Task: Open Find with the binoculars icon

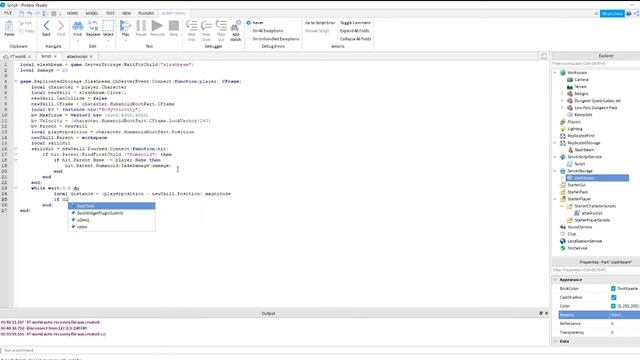Action: (78, 26)
